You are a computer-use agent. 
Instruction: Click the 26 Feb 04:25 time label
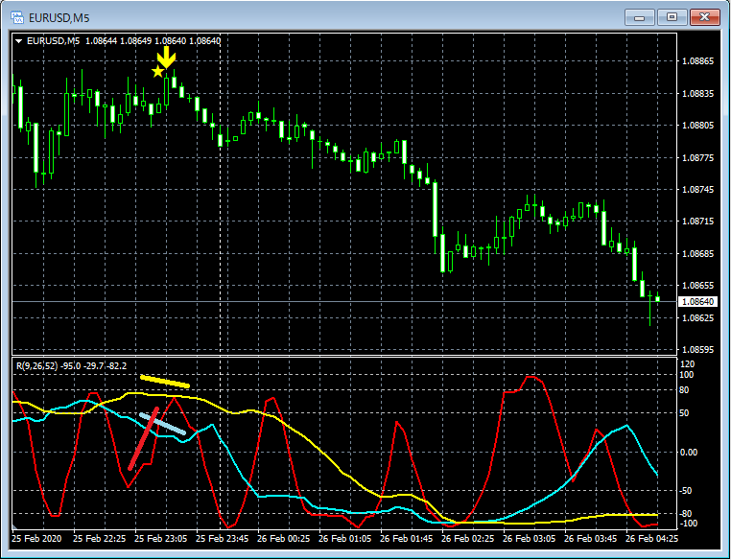coord(651,539)
